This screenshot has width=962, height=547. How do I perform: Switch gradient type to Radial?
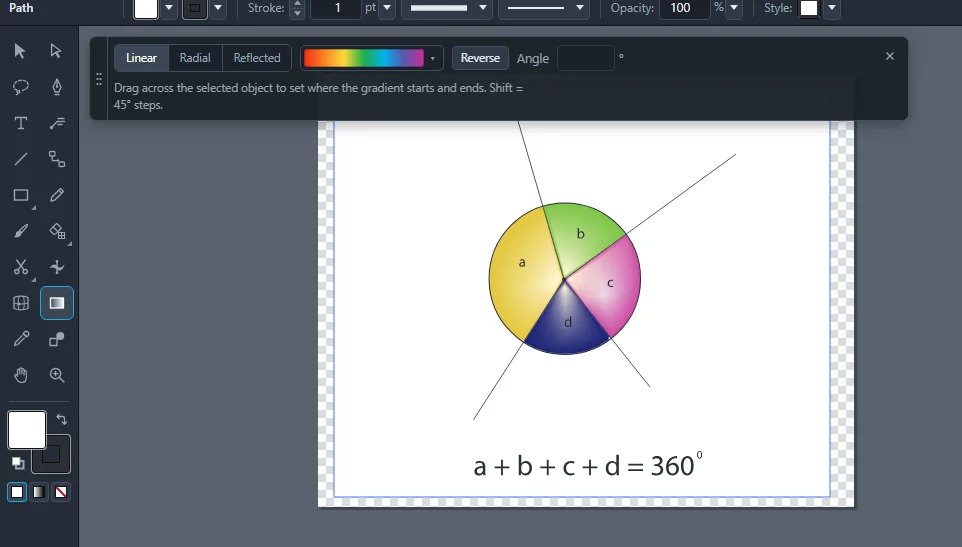[195, 58]
